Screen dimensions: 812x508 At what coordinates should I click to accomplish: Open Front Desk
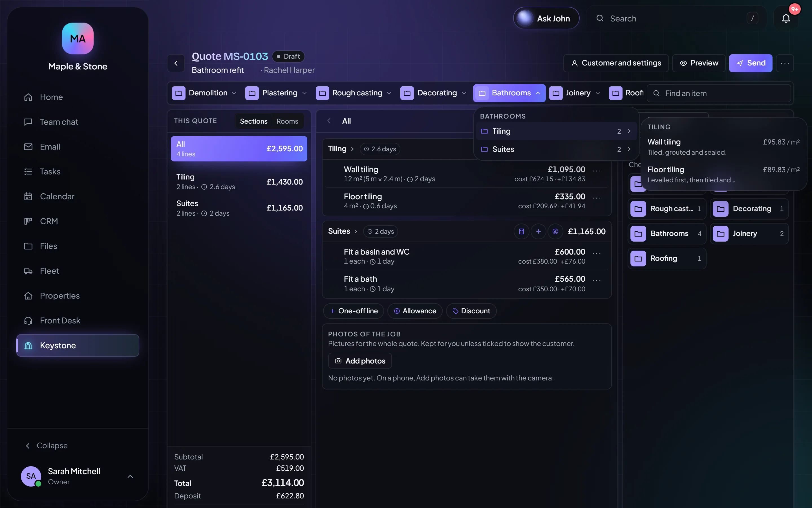78,321
